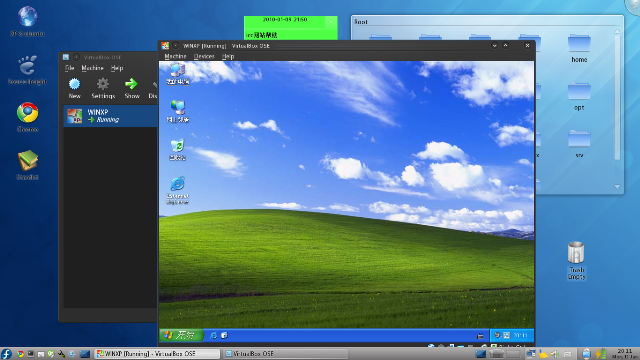Click the Fedora application launcher button
The image size is (640, 360).
pos(6,354)
